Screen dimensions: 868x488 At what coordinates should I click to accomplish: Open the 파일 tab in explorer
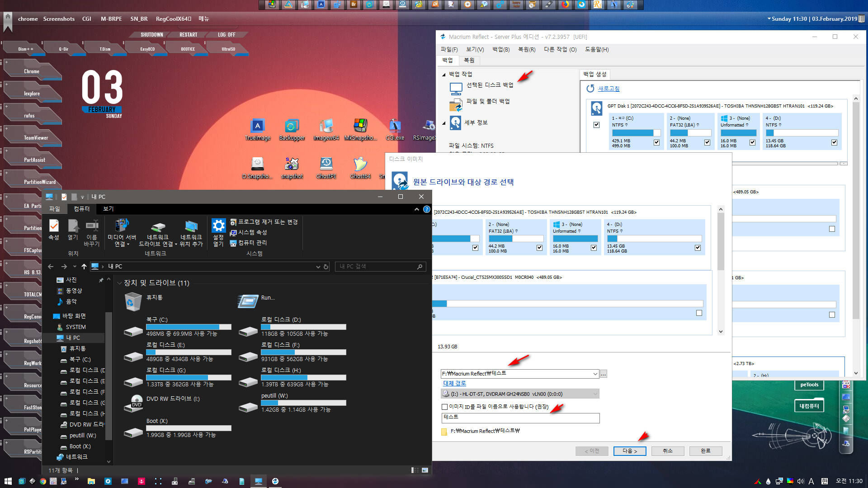(54, 209)
